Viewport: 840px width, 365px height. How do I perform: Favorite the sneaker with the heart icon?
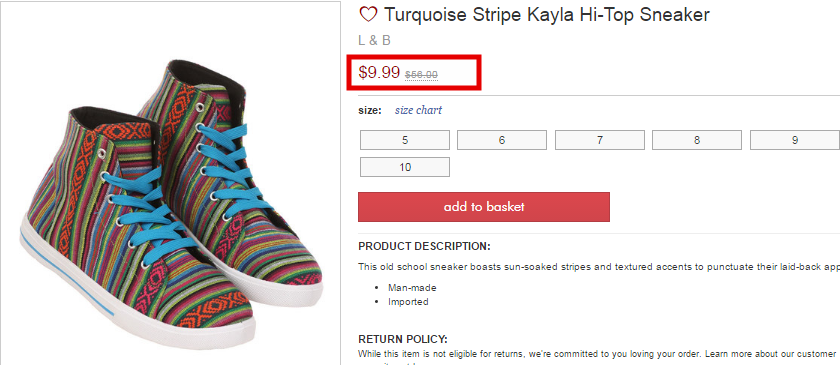point(368,14)
